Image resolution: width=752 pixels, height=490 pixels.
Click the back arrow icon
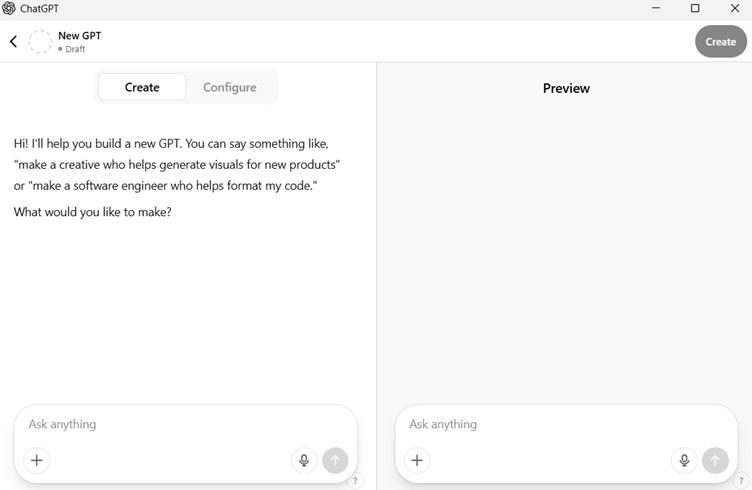click(x=13, y=41)
